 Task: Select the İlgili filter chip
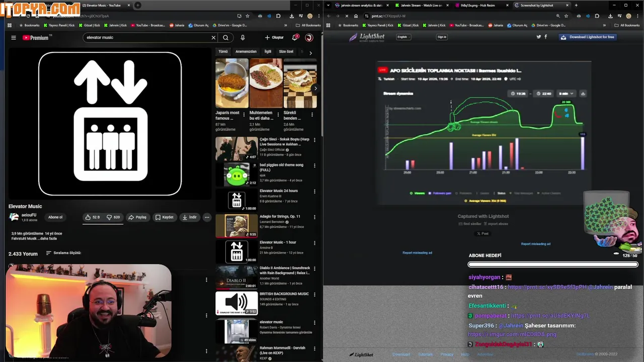tap(268, 51)
